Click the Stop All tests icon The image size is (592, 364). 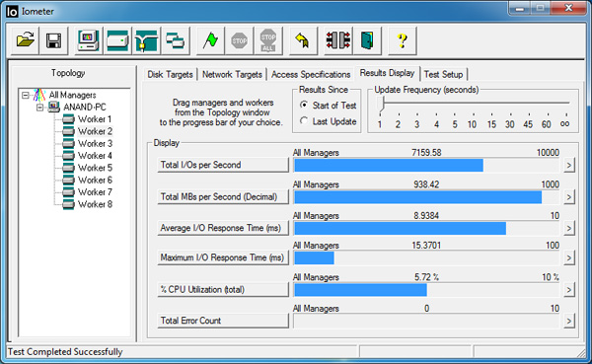(x=268, y=40)
